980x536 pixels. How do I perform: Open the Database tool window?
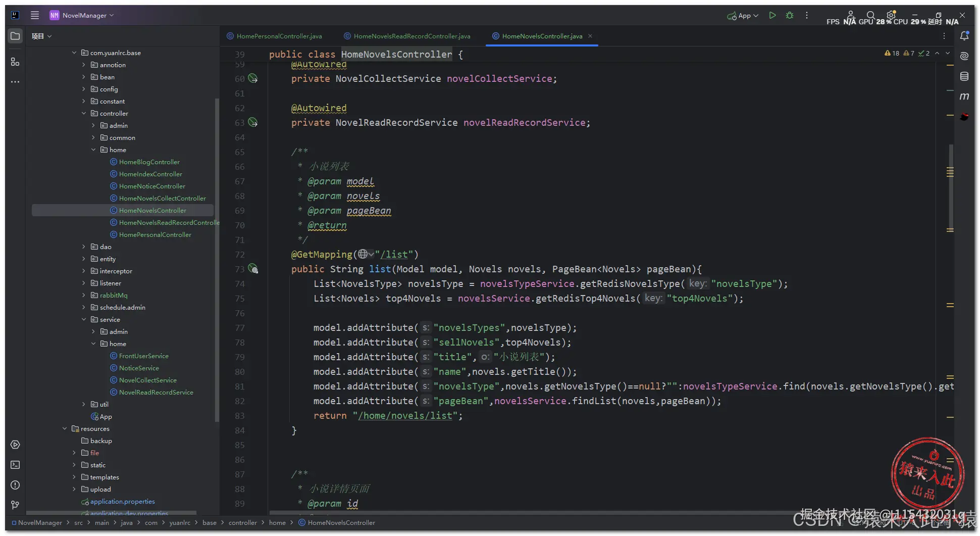click(964, 76)
